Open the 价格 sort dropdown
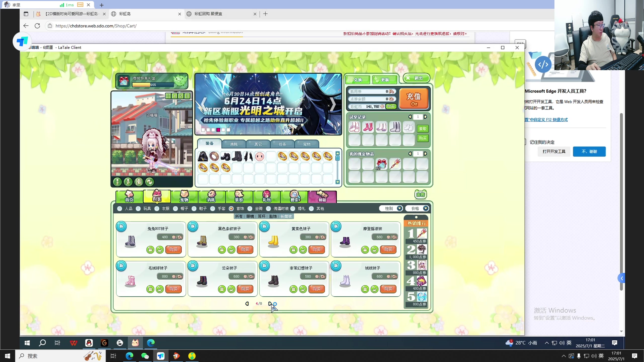Screen dimensions: 644x362 pos(417,208)
